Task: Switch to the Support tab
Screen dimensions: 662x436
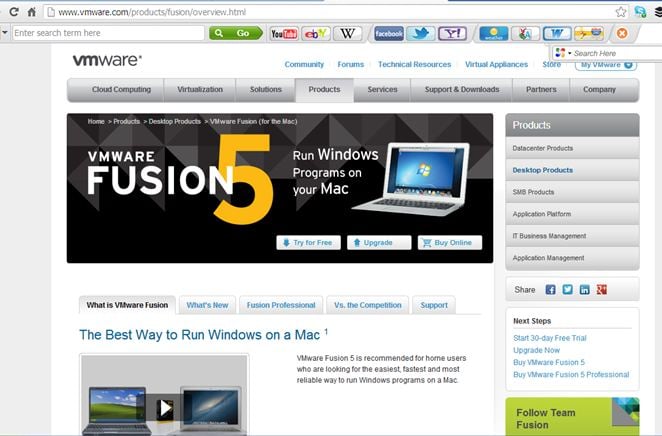Action: coord(434,305)
